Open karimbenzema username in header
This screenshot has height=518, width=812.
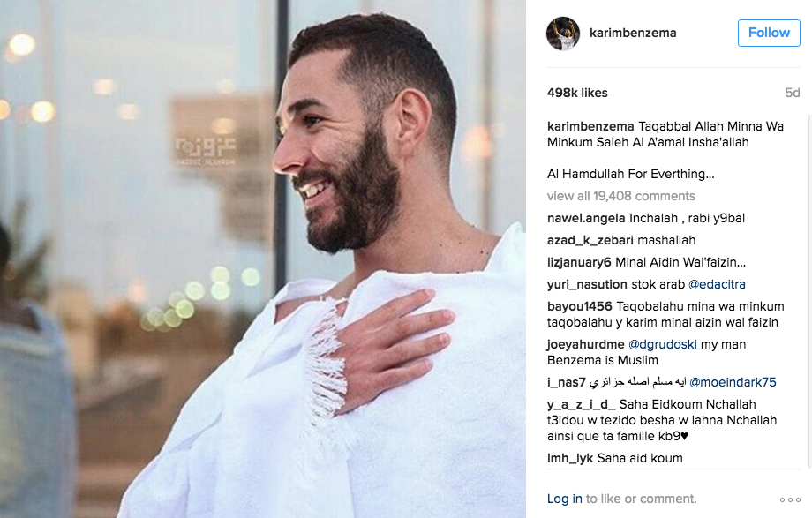click(633, 33)
